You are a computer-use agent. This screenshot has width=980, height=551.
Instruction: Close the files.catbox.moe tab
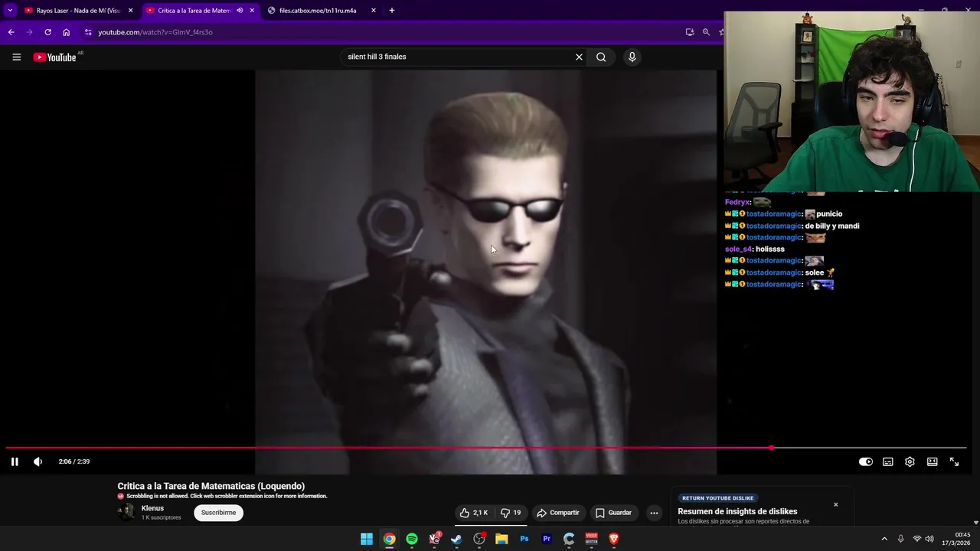click(x=374, y=11)
